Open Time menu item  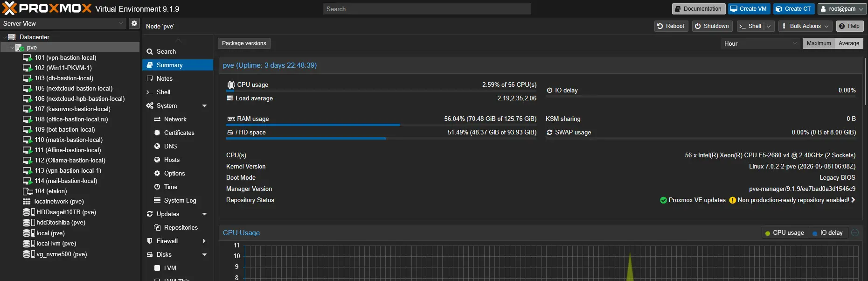coord(177,187)
